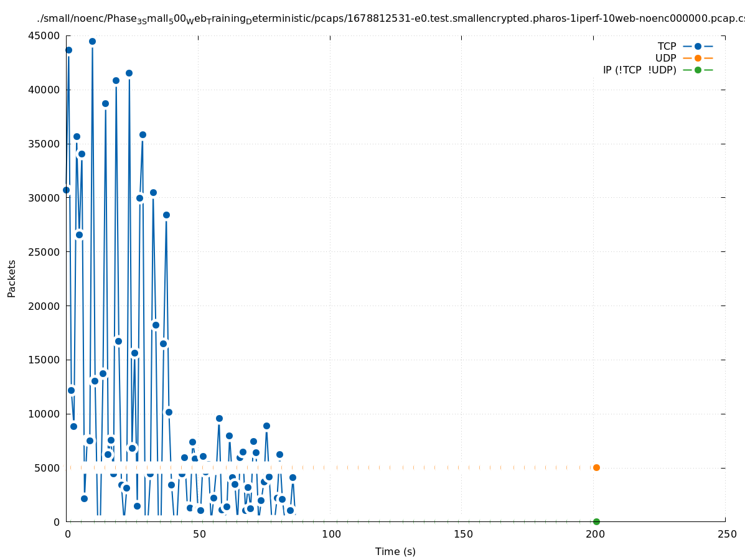The width and height of the screenshot is (745, 560).
Task: Select the TCP point near 9600 at 57 seconds
Action: point(219,418)
